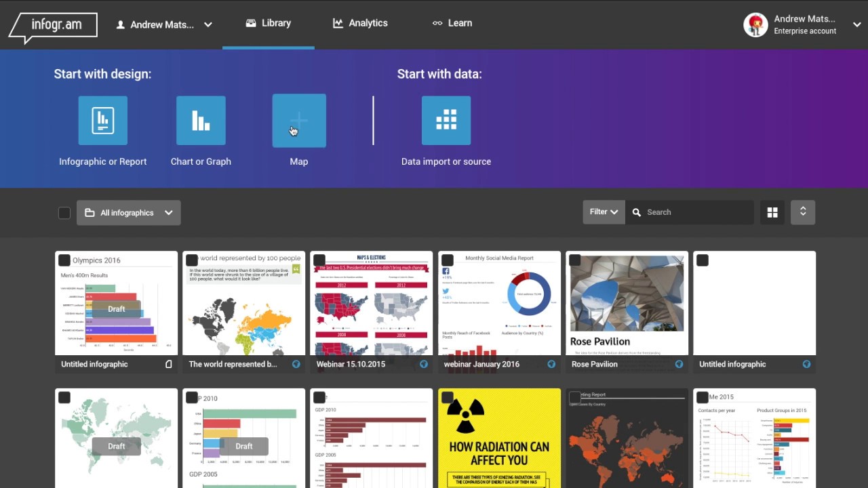This screenshot has height=488, width=868.
Task: Open the Learn tab
Action: (452, 23)
